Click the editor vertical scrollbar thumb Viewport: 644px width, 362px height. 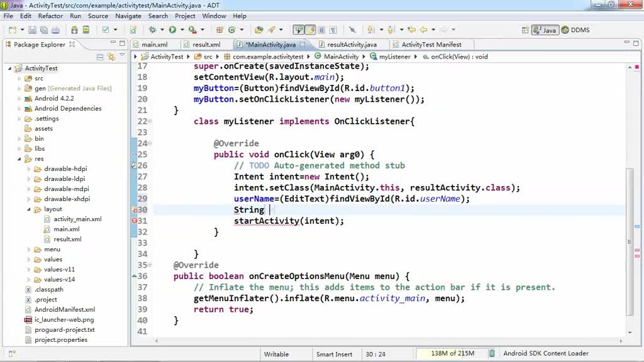click(x=629, y=242)
